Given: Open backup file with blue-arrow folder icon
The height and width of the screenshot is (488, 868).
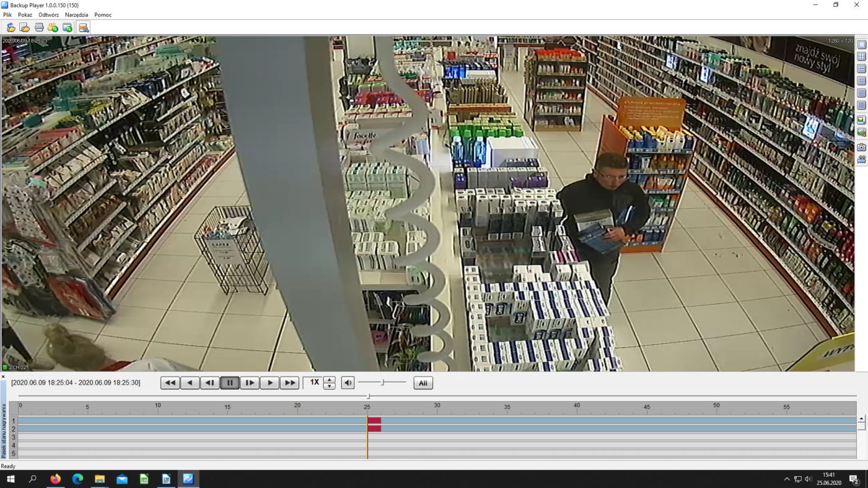Looking at the screenshot, I should click(x=11, y=27).
